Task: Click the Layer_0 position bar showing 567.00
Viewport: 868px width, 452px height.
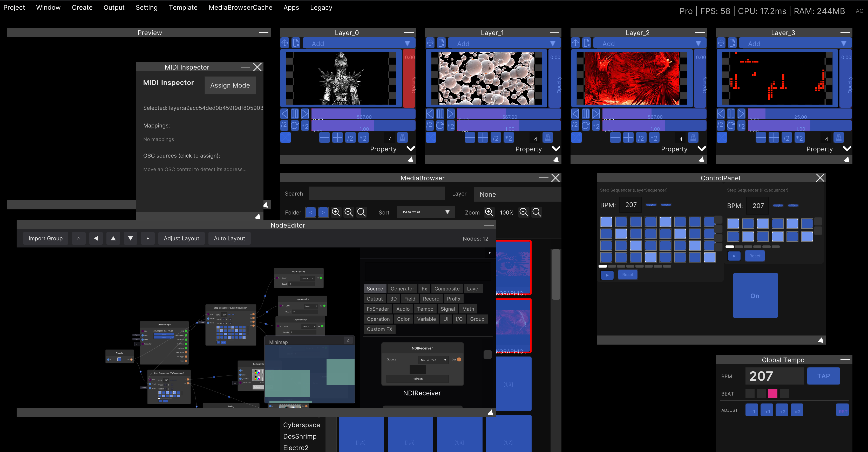Action: pos(363,114)
